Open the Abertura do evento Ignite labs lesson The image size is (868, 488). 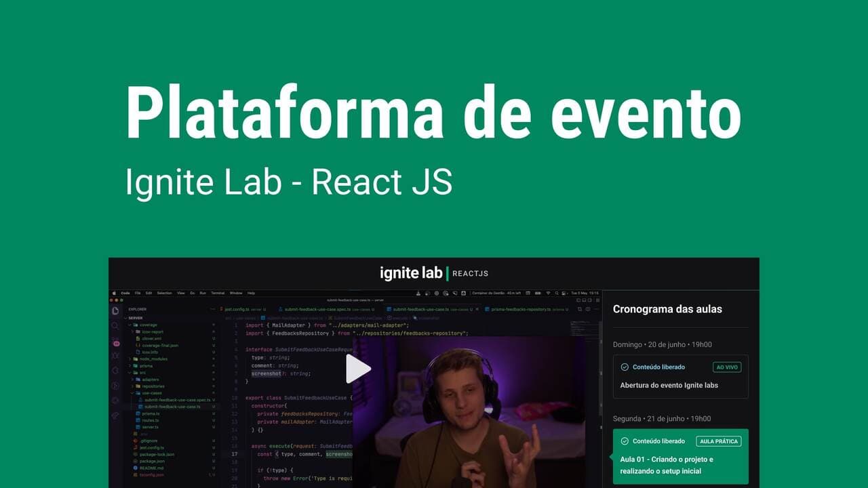(x=669, y=385)
